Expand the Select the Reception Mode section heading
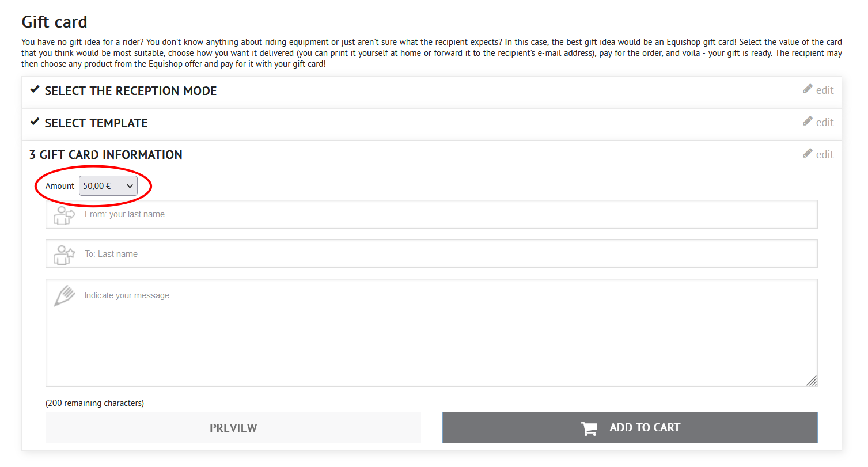This screenshot has height=467, width=868. pyautogui.click(x=131, y=91)
